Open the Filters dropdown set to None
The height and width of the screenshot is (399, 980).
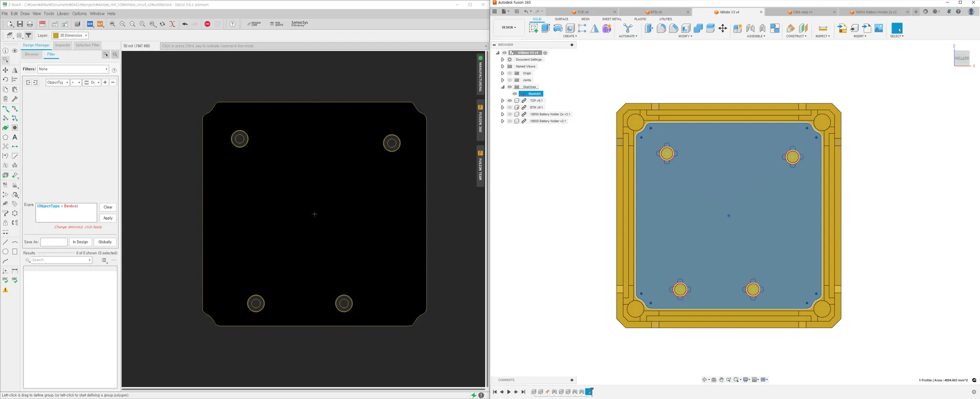pyautogui.click(x=73, y=69)
